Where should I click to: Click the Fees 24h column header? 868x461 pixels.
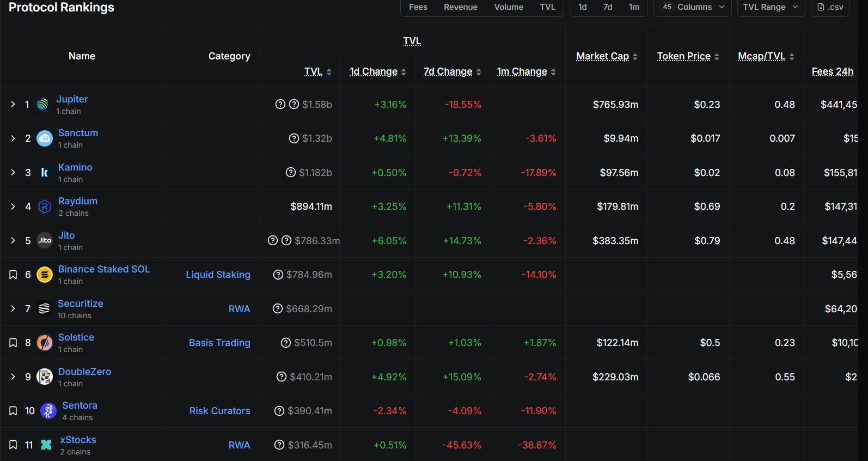click(x=833, y=71)
